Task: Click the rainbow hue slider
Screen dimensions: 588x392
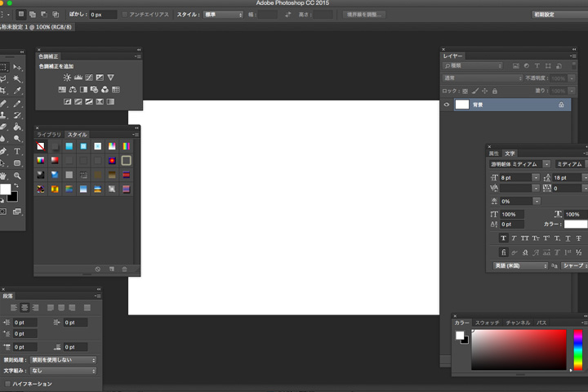Action: tap(578, 350)
